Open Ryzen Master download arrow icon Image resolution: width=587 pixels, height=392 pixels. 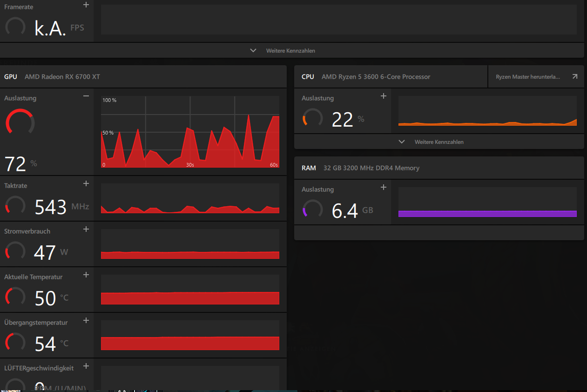point(575,77)
